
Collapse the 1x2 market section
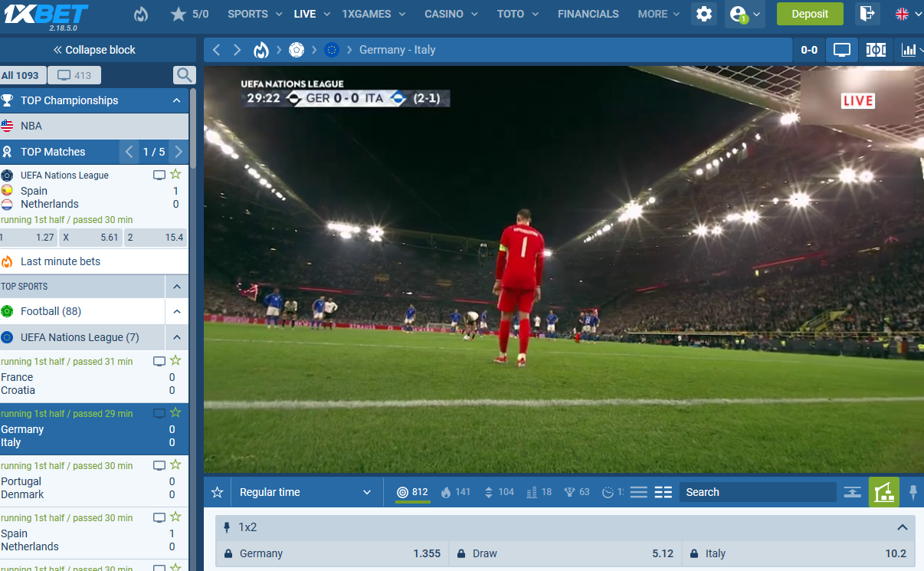point(902,527)
